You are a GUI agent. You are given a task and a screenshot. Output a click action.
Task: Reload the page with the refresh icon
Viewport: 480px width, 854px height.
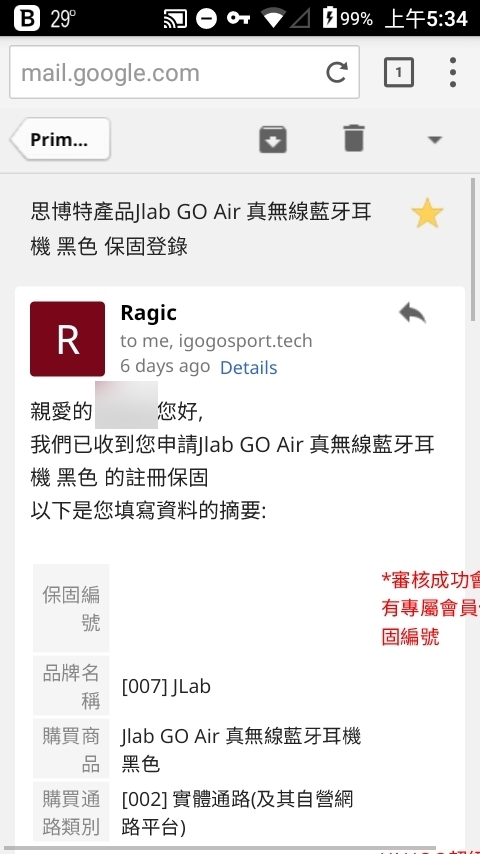tap(337, 72)
